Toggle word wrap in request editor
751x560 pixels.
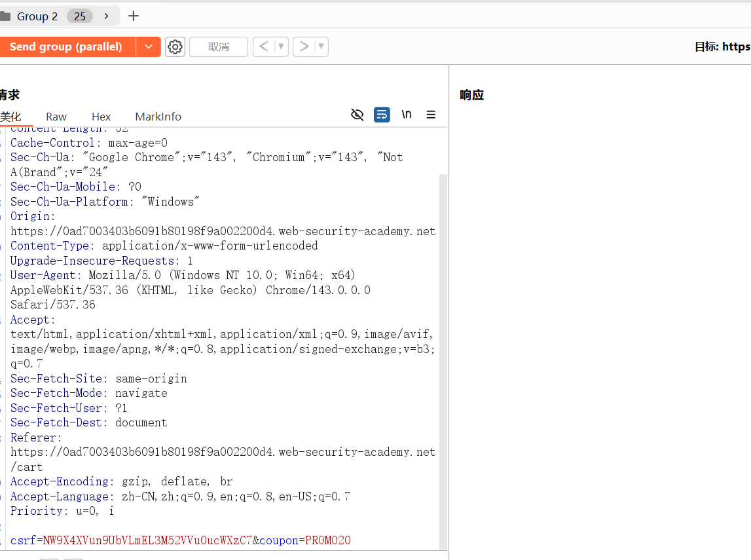tap(382, 115)
